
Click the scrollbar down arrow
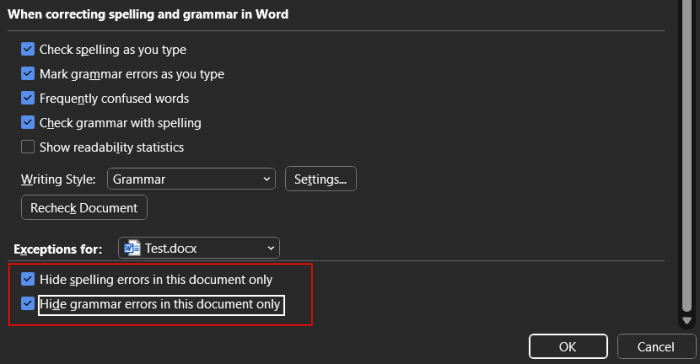[687, 320]
